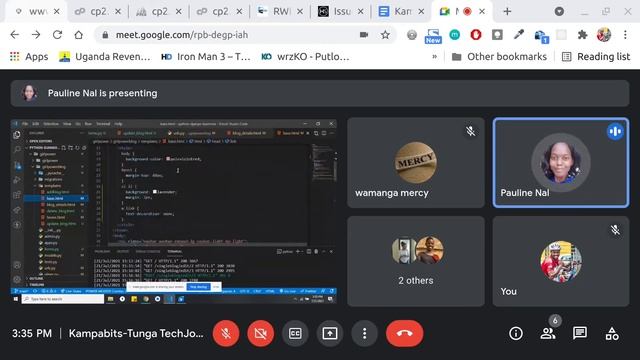Screen dimensions: 640x360
Task: Click camera permission icon in address bar
Action: [x=364, y=35]
